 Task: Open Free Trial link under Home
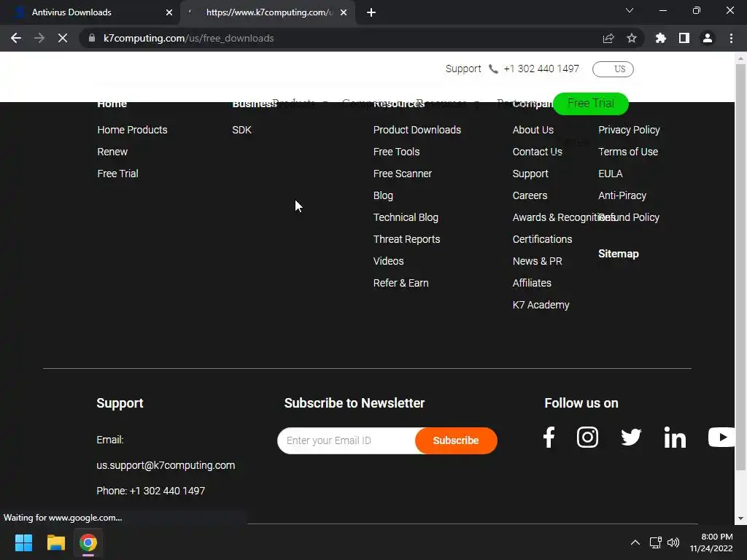tap(117, 174)
